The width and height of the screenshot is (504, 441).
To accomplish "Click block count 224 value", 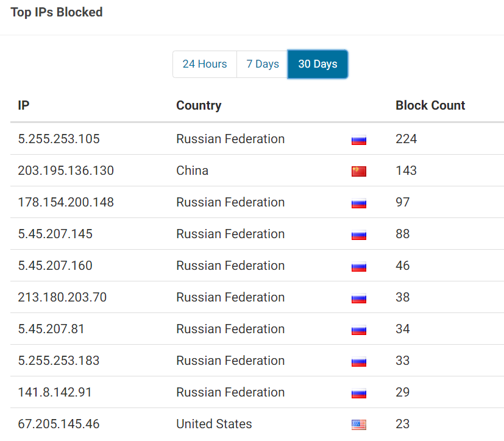I will coord(406,139).
